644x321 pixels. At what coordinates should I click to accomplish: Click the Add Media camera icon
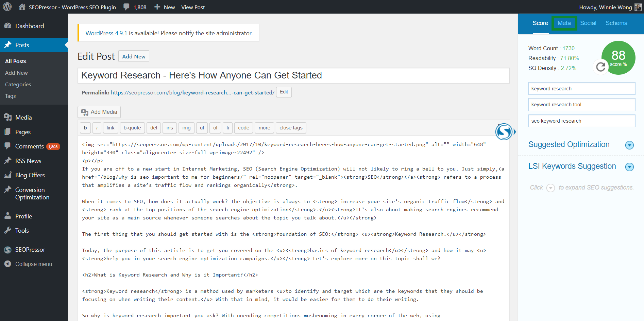point(85,112)
